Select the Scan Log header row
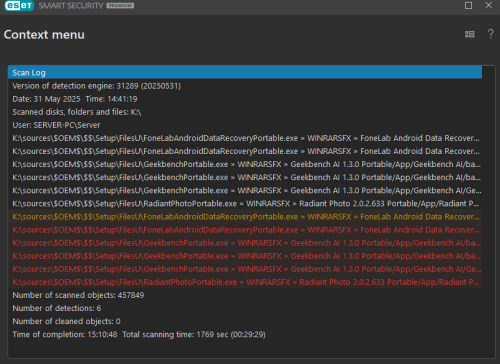The height and width of the screenshot is (364, 500). (245, 72)
